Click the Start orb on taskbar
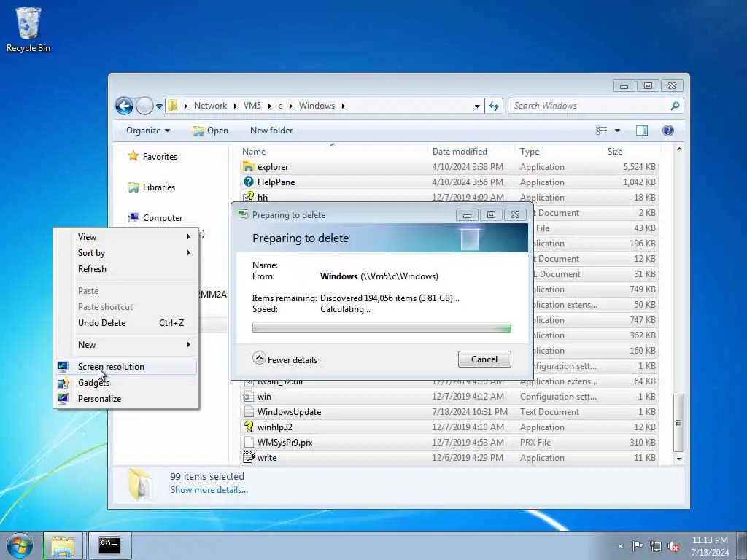 point(20,545)
